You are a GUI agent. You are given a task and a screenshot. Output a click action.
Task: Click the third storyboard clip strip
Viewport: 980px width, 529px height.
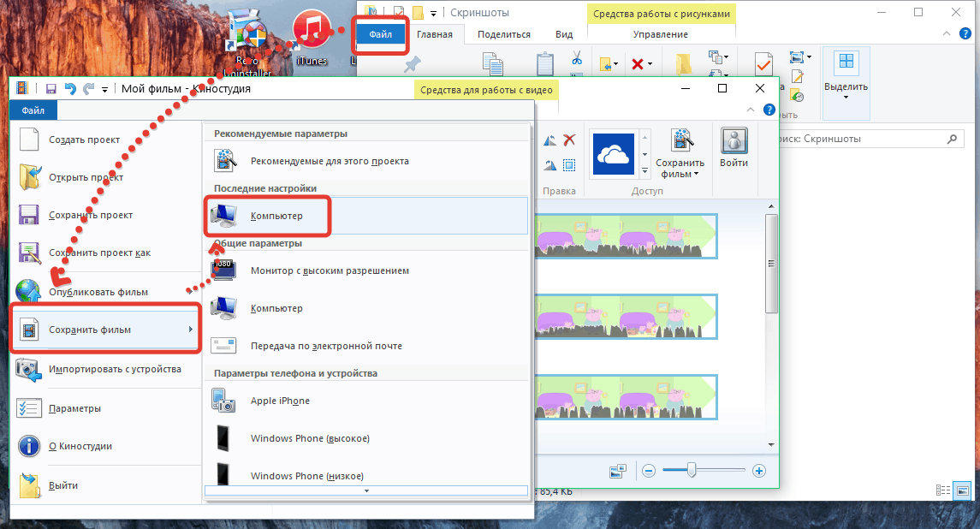tap(626, 397)
